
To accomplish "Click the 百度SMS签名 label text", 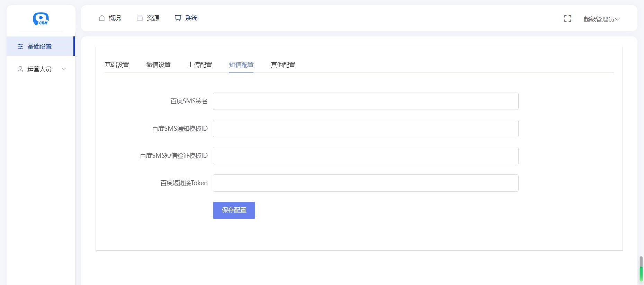I will [x=189, y=101].
